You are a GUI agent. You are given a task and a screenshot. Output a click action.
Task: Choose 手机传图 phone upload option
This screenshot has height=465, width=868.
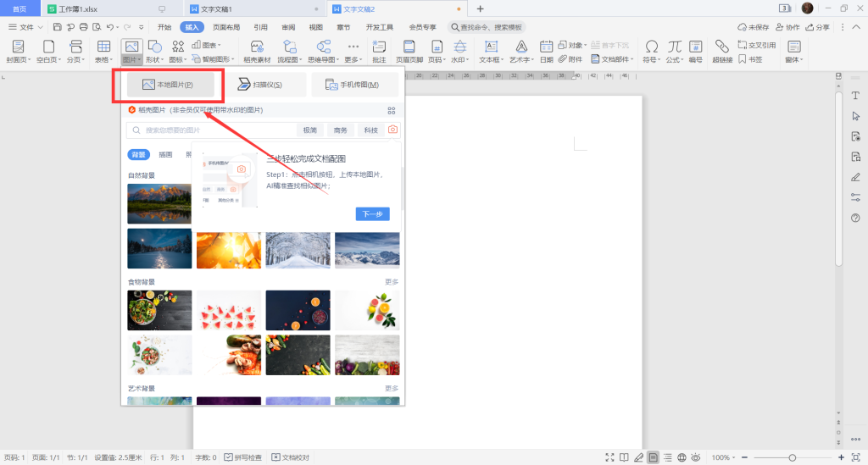click(x=354, y=85)
